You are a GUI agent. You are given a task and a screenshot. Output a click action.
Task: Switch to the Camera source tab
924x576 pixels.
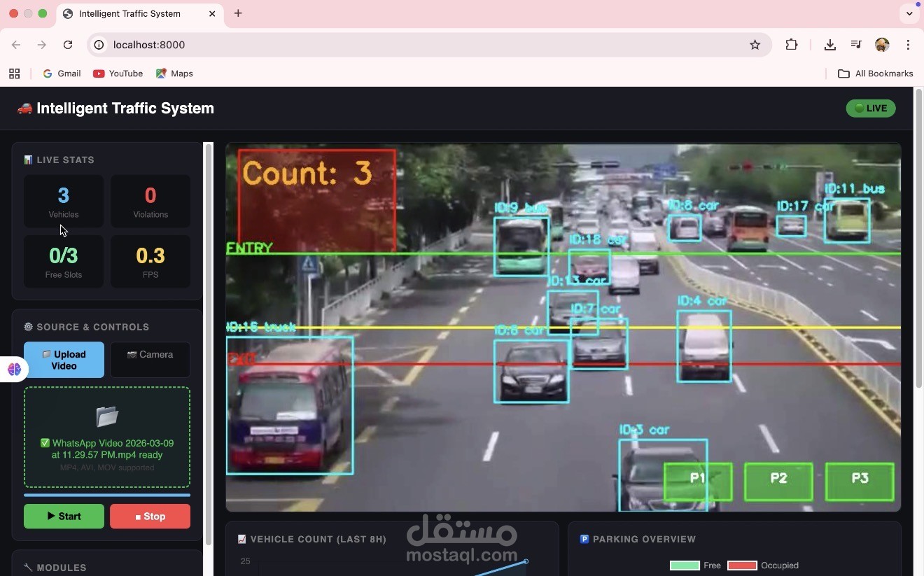[150, 360]
